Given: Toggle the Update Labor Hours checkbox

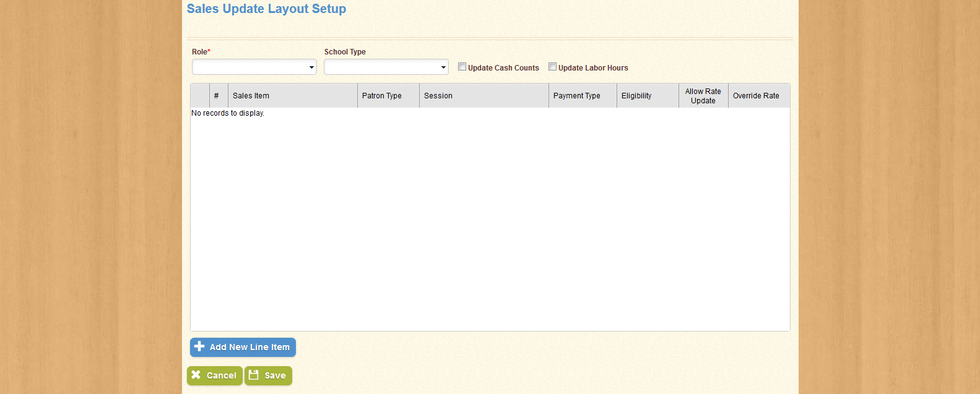Looking at the screenshot, I should (552, 67).
